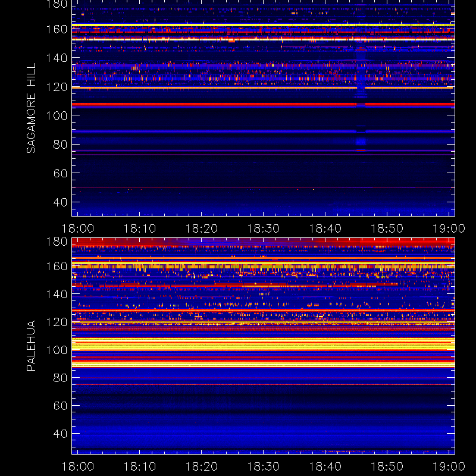This screenshot has height=476, width=476.
Task: Click 19:00 time label under Sagamore Hill plot
Action: [449, 228]
